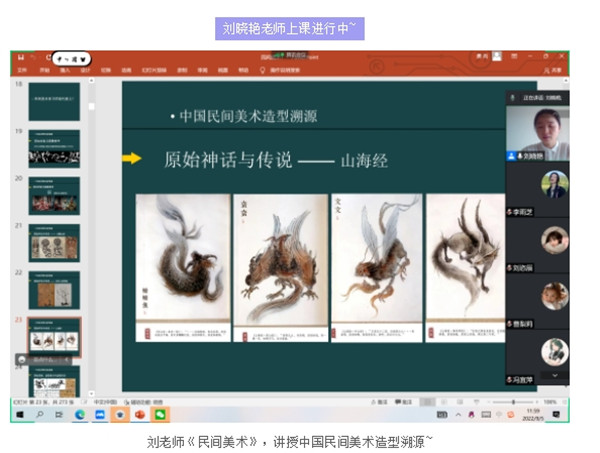
Task: Select slide 20 thumbnail
Action: pyautogui.click(x=54, y=196)
